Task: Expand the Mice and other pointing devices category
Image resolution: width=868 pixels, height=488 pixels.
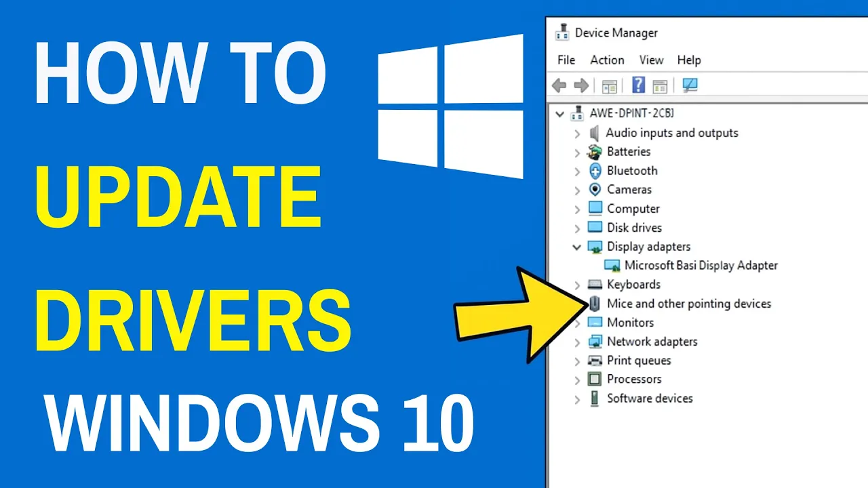Action: click(577, 304)
